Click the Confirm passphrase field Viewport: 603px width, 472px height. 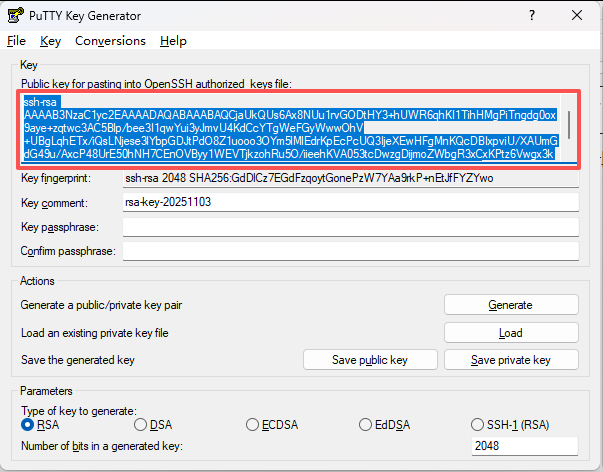(x=350, y=251)
